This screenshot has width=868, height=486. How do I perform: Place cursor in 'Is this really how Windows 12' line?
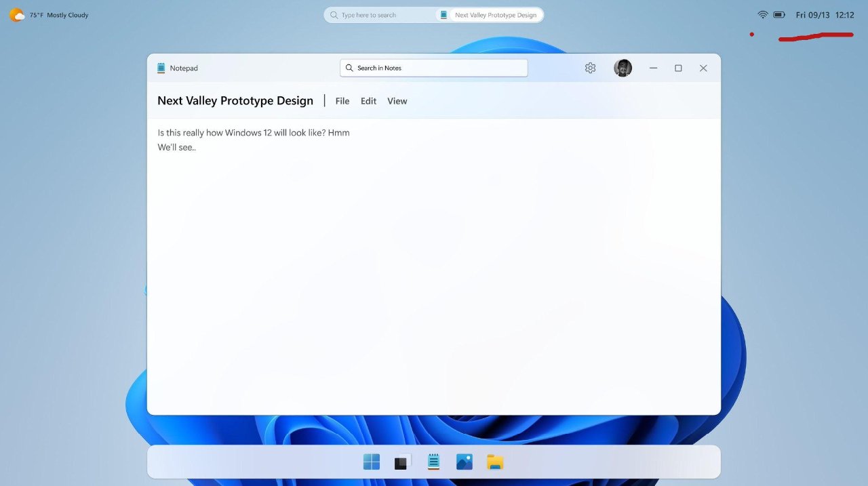(x=254, y=133)
